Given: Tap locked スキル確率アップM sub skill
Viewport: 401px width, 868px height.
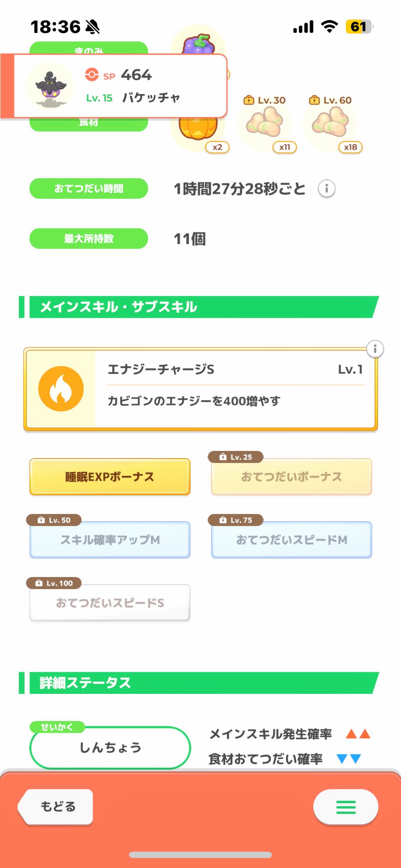Looking at the screenshot, I should point(110,540).
